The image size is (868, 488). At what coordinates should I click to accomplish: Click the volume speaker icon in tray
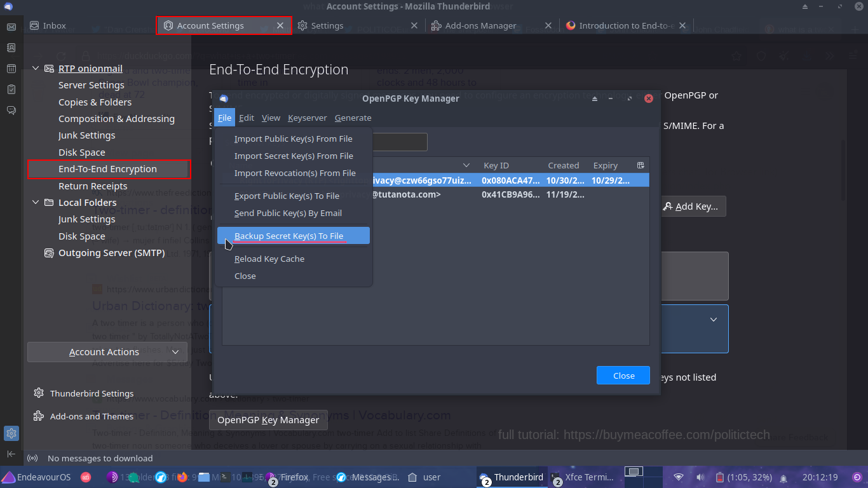[x=700, y=477]
